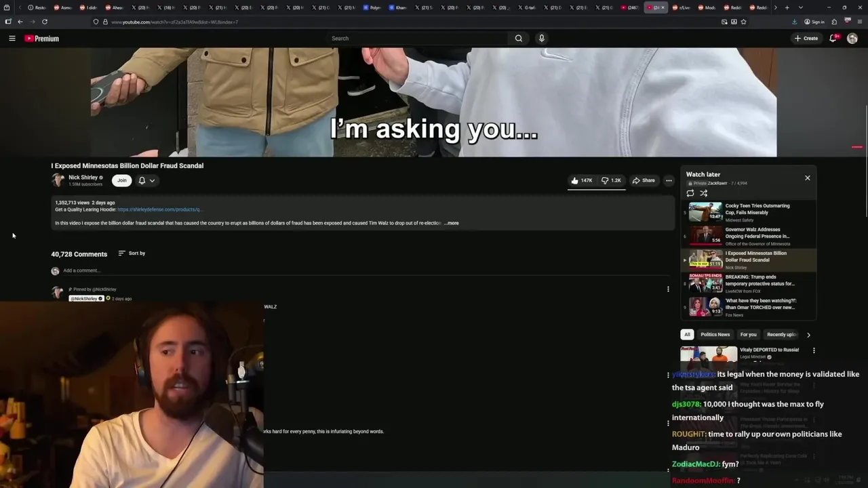The width and height of the screenshot is (868, 488).
Task: Close the active YouTube tab
Action: (x=663, y=7)
